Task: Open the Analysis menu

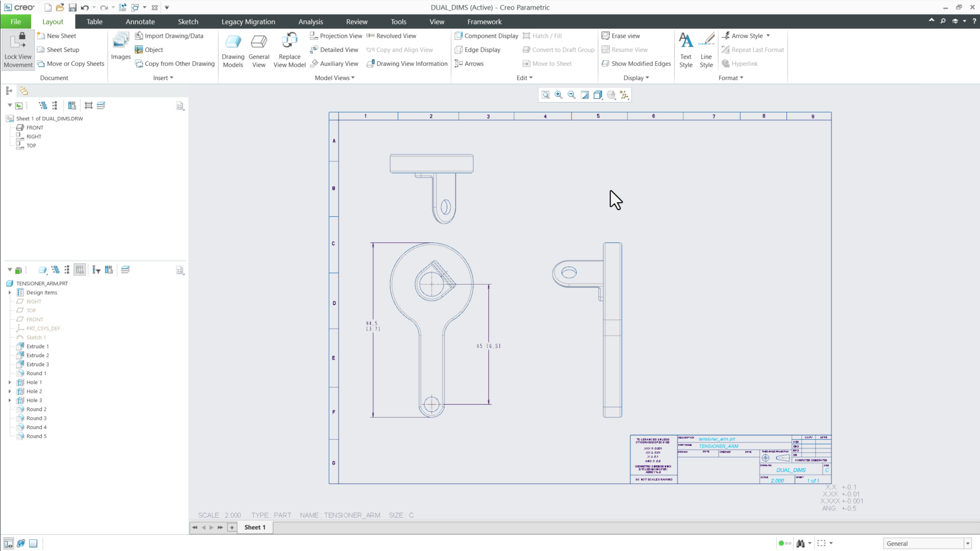Action: click(310, 21)
